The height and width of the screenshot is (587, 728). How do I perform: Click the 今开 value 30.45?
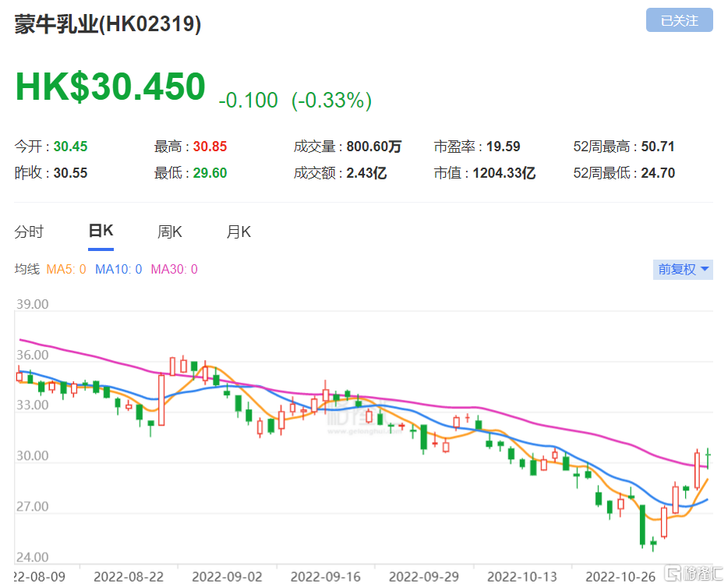click(71, 147)
